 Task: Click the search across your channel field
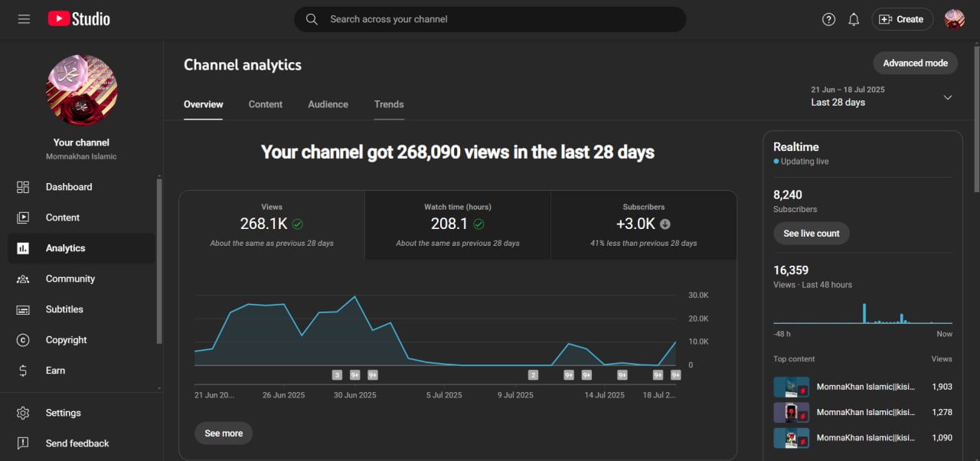[490, 19]
